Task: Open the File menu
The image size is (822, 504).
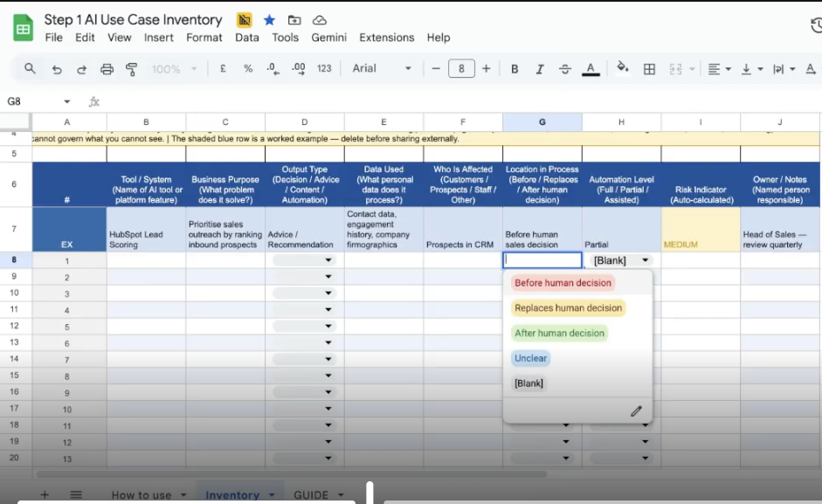Action: click(x=53, y=38)
